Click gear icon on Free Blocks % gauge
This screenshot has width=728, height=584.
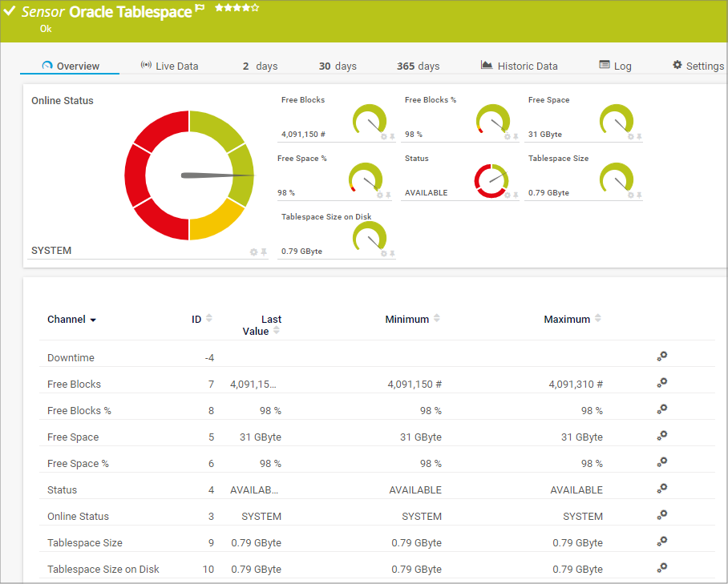click(507, 137)
